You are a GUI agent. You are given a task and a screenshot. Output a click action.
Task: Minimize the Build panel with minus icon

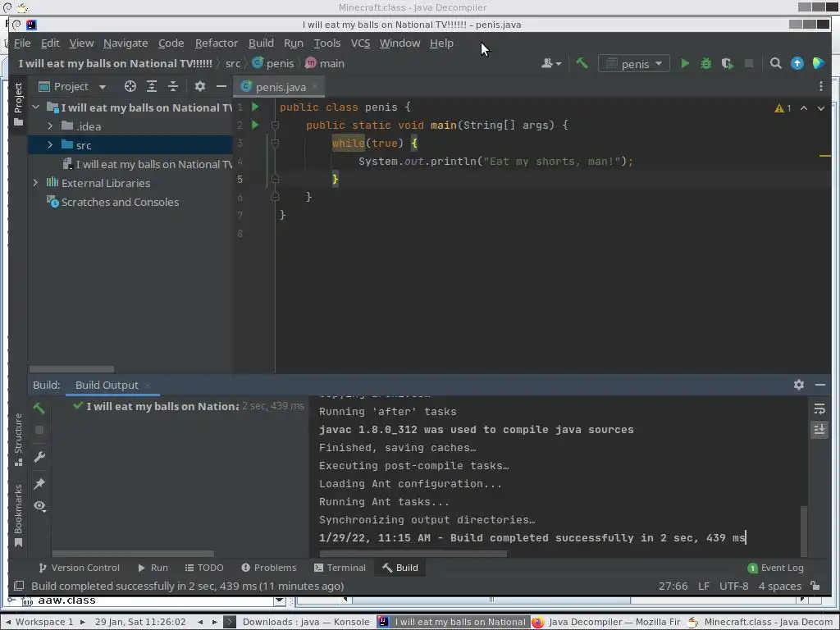click(x=819, y=385)
